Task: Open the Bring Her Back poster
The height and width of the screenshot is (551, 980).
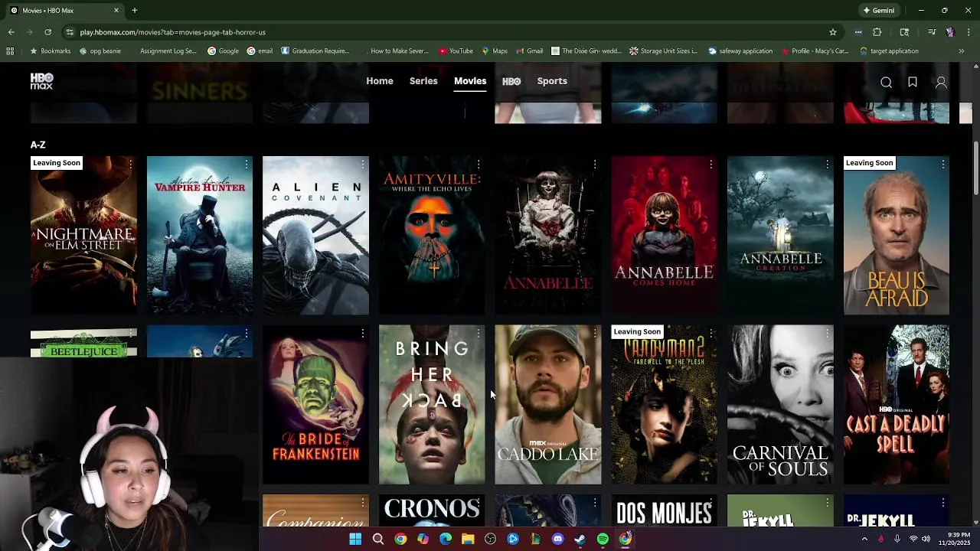Action: 432,405
